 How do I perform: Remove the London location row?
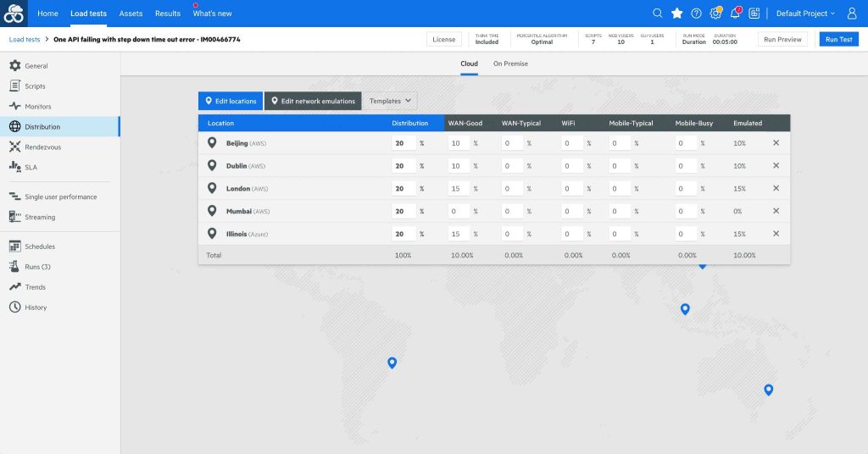pos(776,188)
